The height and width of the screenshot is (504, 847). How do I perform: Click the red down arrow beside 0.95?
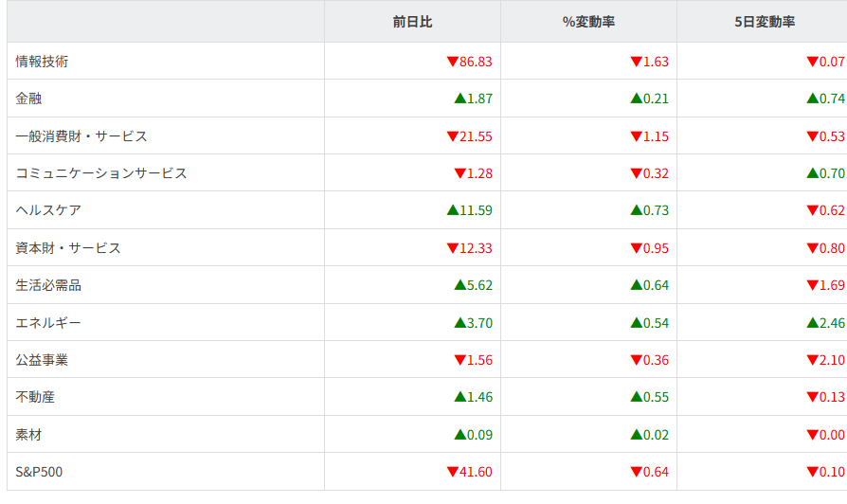636,248
